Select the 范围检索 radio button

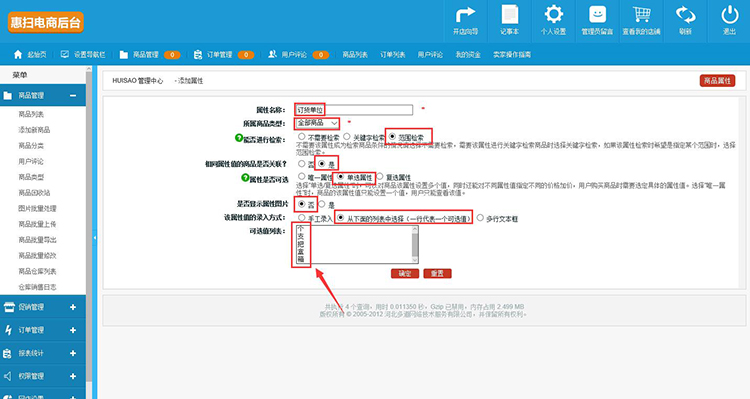click(x=392, y=137)
